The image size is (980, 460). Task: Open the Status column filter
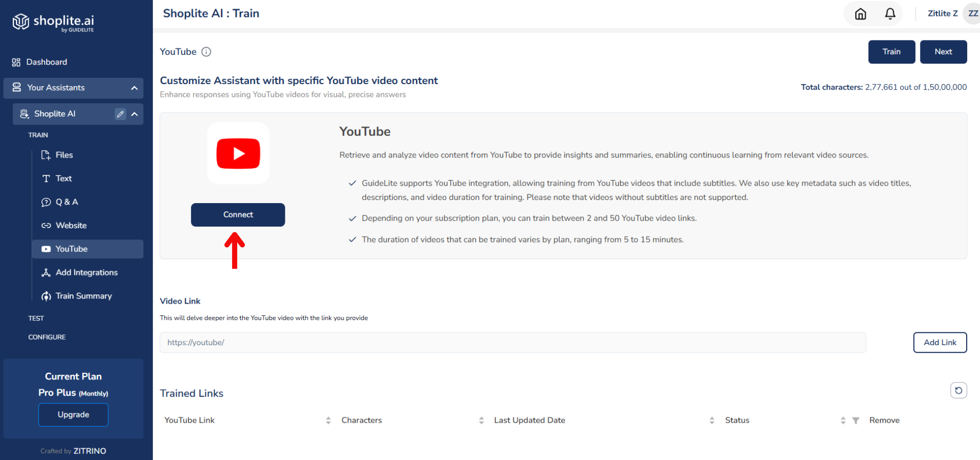[x=856, y=421]
